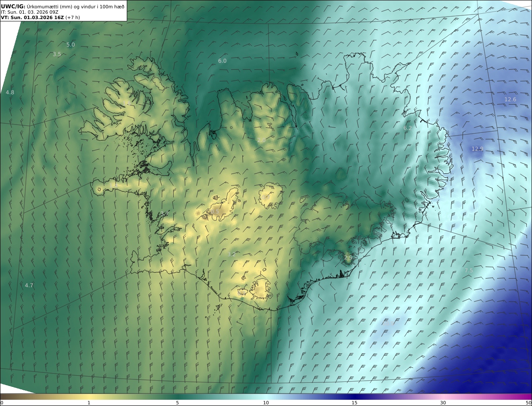Click the 2.9 value label on the map
The width and height of the screenshot is (532, 406).
pyautogui.click(x=348, y=258)
